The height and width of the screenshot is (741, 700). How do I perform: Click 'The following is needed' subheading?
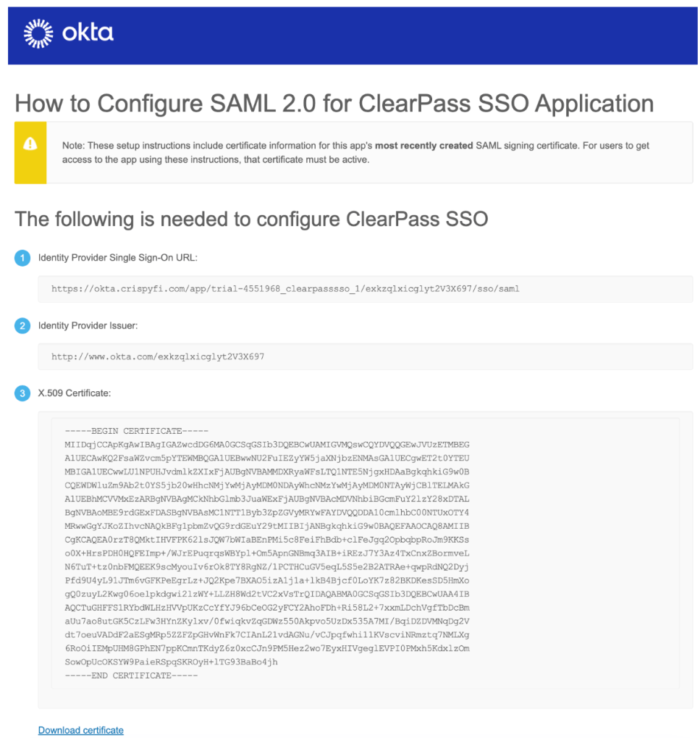(251, 219)
